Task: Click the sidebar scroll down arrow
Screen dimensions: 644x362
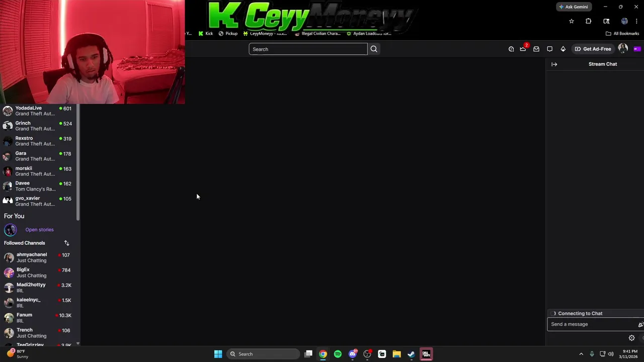Action: [78, 344]
